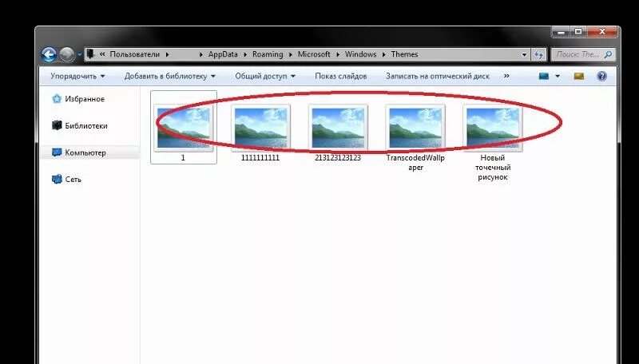Select AppData in the address path
The image size is (639, 364).
(x=223, y=54)
